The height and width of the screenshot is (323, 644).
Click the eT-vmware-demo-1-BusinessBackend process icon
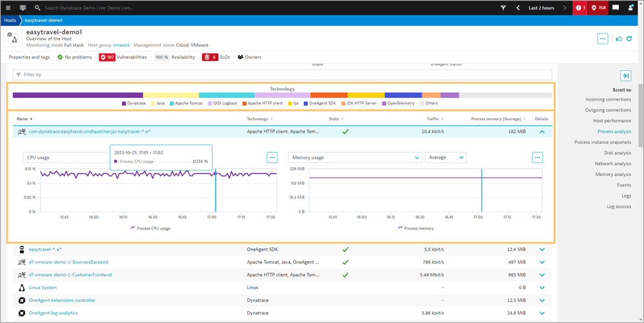22,262
